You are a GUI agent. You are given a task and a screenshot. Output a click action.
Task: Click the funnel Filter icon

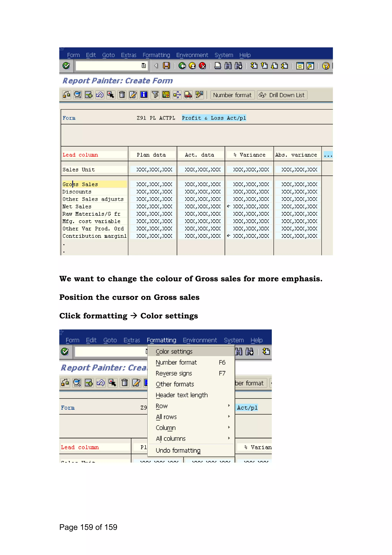pyautogui.click(x=155, y=95)
